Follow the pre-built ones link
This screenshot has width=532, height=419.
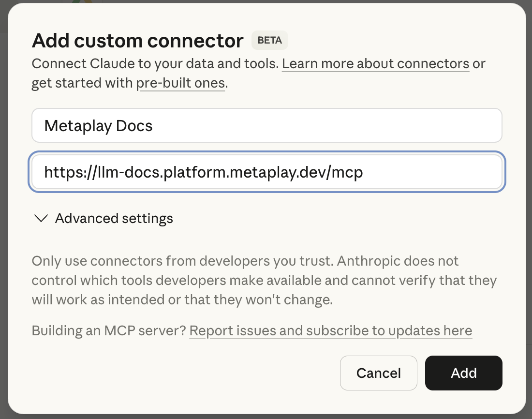(181, 83)
